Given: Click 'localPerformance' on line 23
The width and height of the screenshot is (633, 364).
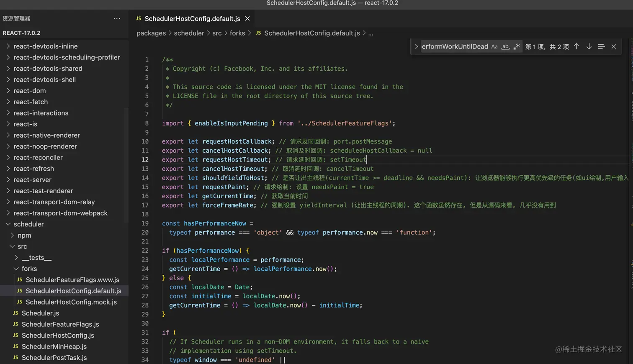Looking at the screenshot, I should point(220,260).
